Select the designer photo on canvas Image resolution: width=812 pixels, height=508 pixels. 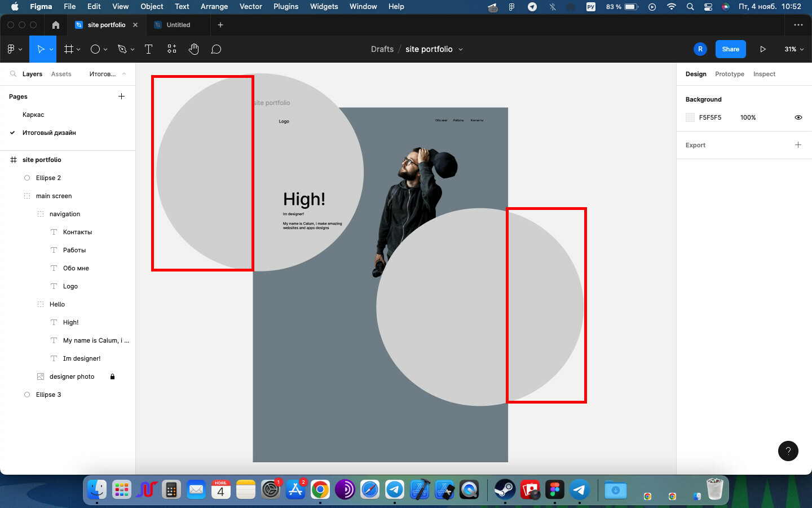(x=415, y=212)
